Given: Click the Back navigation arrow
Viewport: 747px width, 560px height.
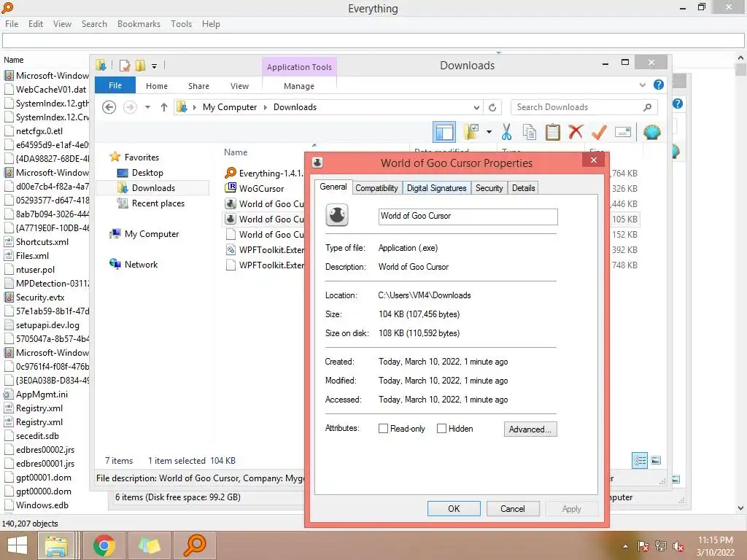Looking at the screenshot, I should click(109, 107).
